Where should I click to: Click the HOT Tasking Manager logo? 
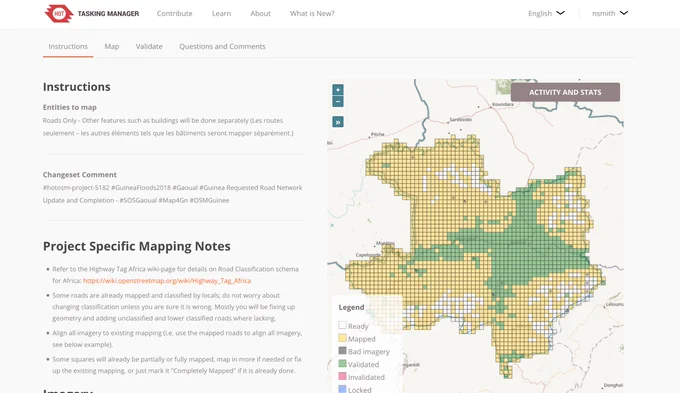(92, 13)
